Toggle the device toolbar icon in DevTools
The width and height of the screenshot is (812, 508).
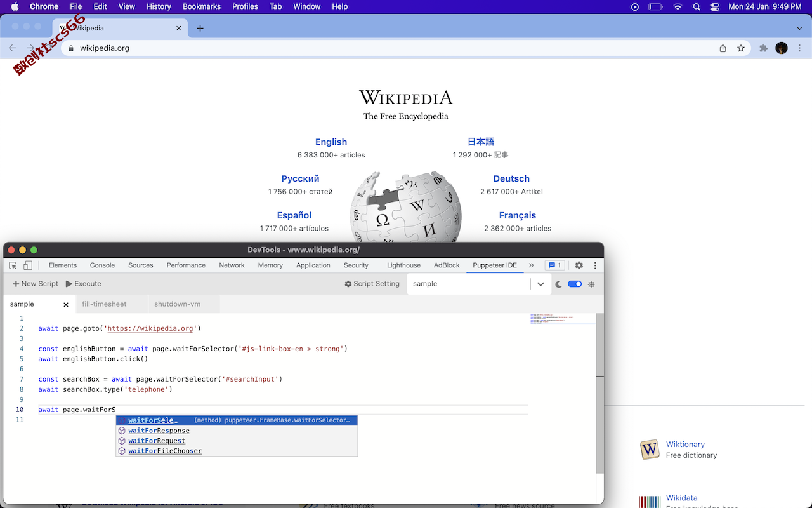(28, 265)
